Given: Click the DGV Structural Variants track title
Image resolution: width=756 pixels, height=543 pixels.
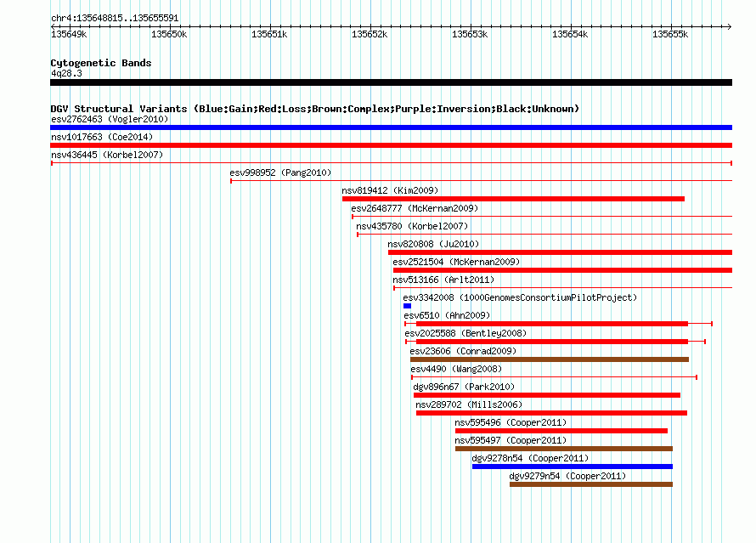Looking at the screenshot, I should pos(315,109).
